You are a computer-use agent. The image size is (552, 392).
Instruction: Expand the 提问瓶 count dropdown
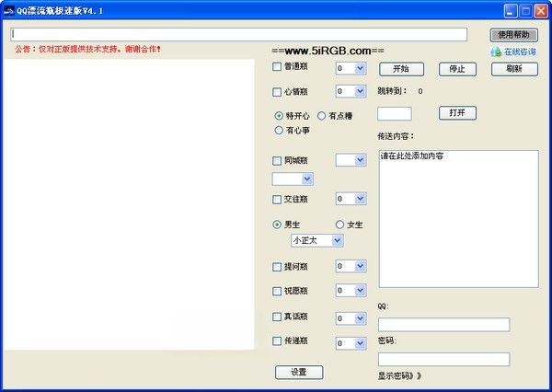[x=360, y=266]
